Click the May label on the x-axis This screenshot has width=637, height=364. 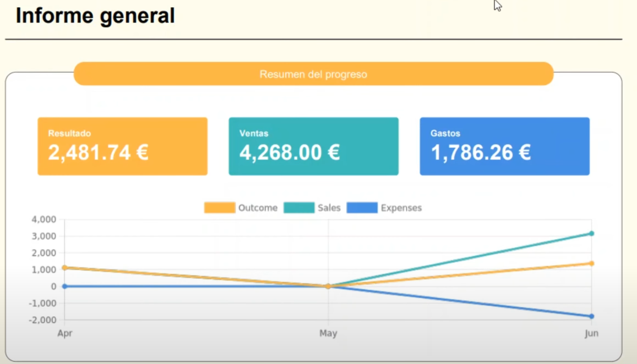[328, 333]
